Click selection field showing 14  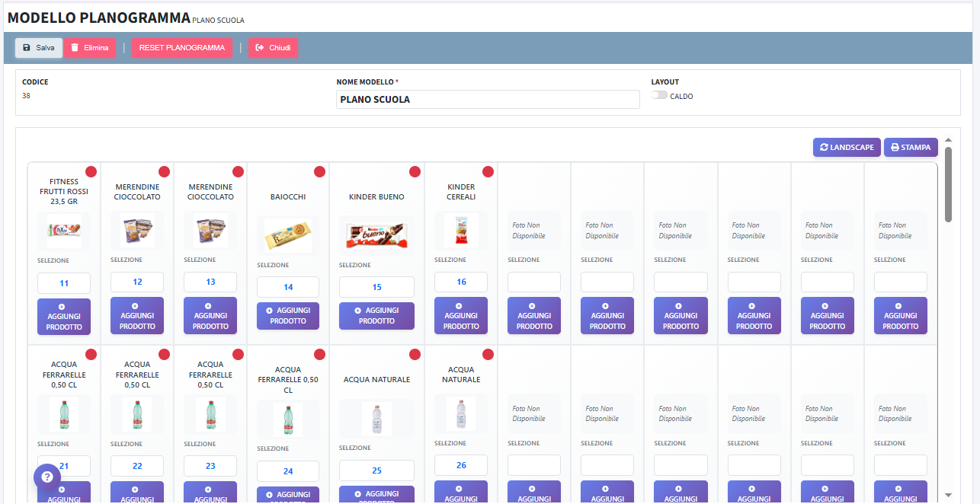tap(288, 287)
